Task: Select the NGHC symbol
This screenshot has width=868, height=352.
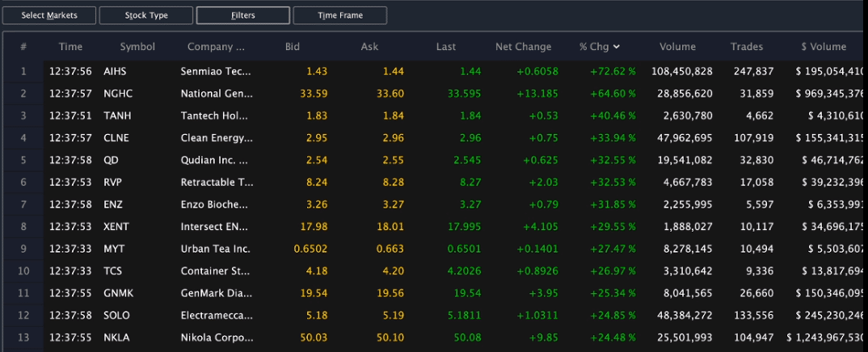Action: (118, 94)
